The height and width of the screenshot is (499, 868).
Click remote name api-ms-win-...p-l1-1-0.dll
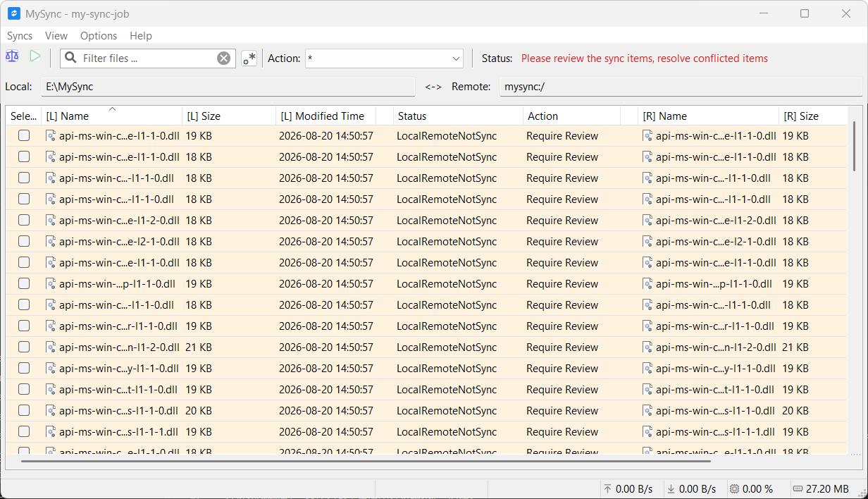[714, 284]
